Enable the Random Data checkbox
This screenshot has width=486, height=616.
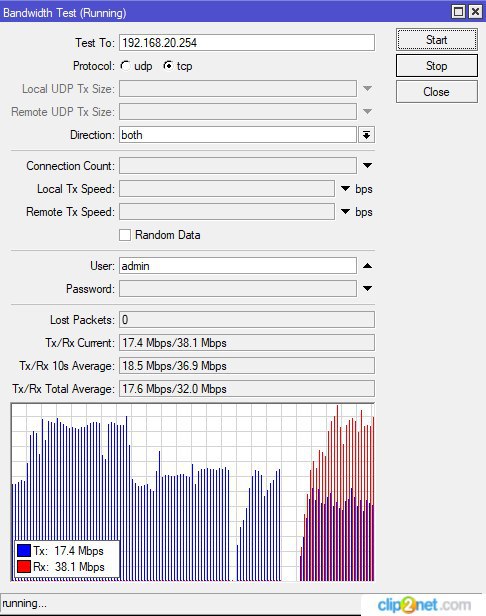coord(125,235)
